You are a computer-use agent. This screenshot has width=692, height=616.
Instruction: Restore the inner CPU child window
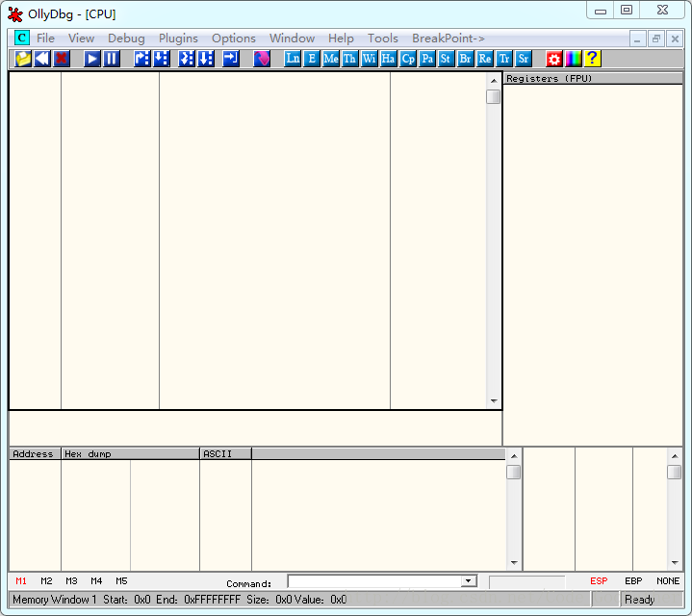click(x=656, y=38)
